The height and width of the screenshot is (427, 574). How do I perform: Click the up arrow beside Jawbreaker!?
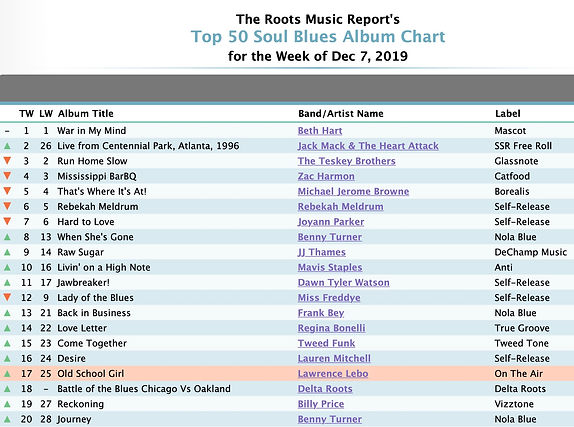[7, 283]
